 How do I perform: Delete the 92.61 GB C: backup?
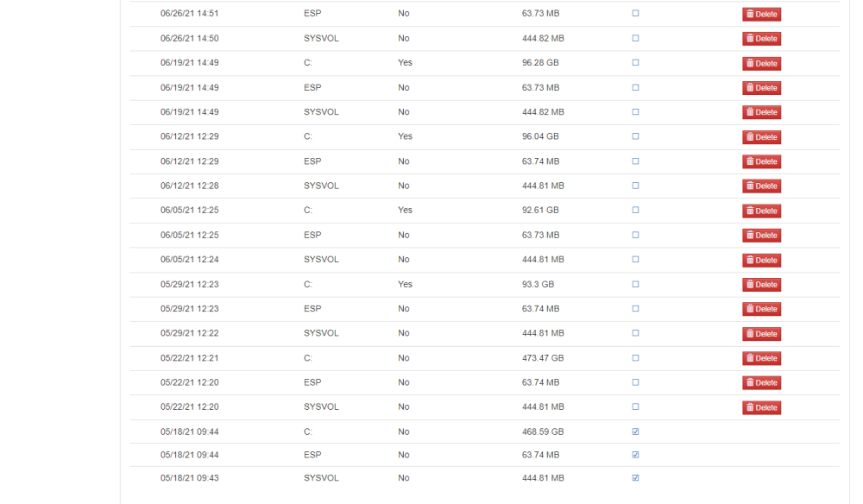pos(761,211)
